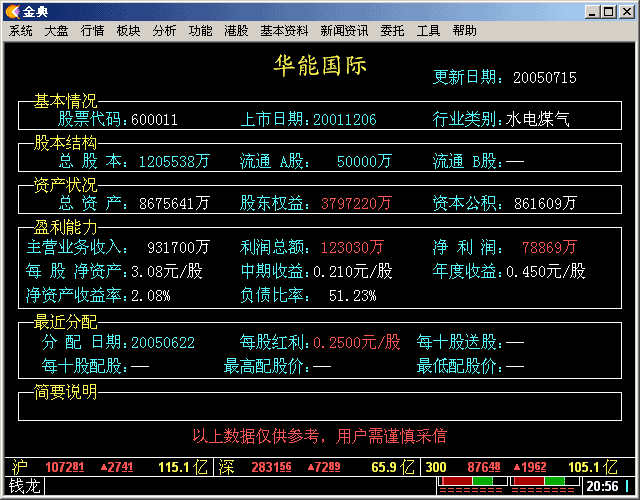Click Shanghai index change 2741
This screenshot has width=640, height=500.
[117, 467]
